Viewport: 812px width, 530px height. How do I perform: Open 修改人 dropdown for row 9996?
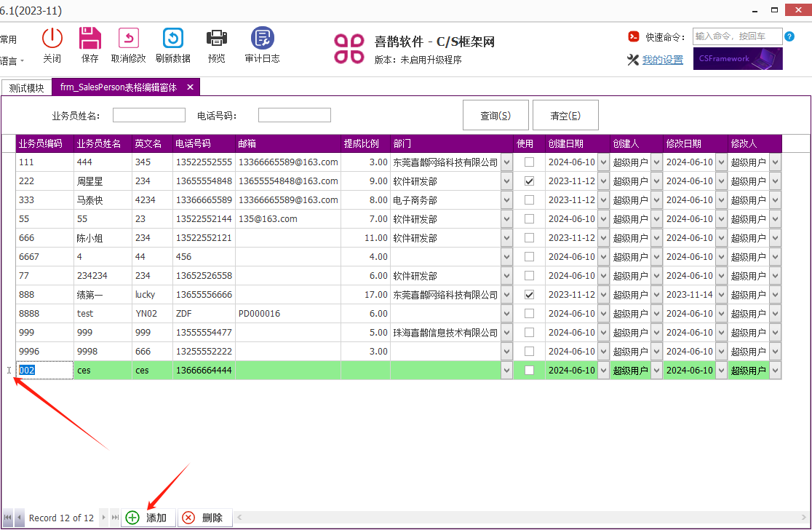[775, 351]
